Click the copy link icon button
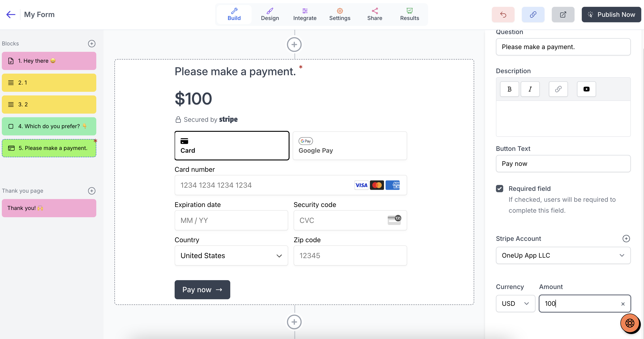 coord(533,15)
